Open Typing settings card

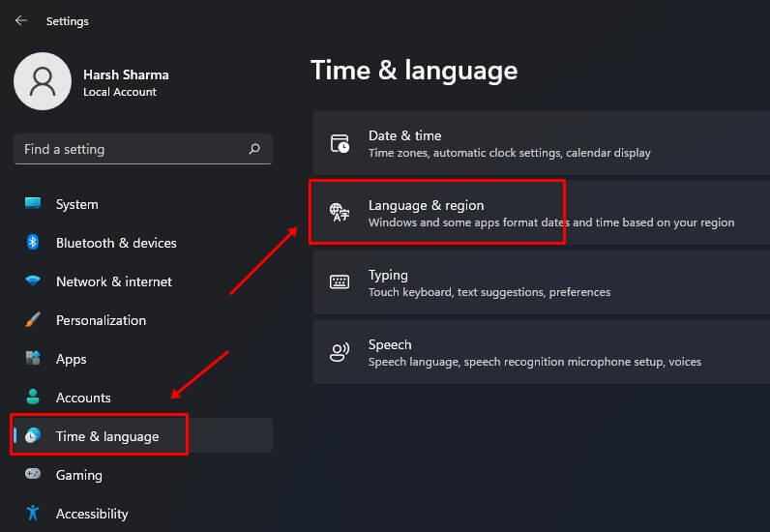541,282
